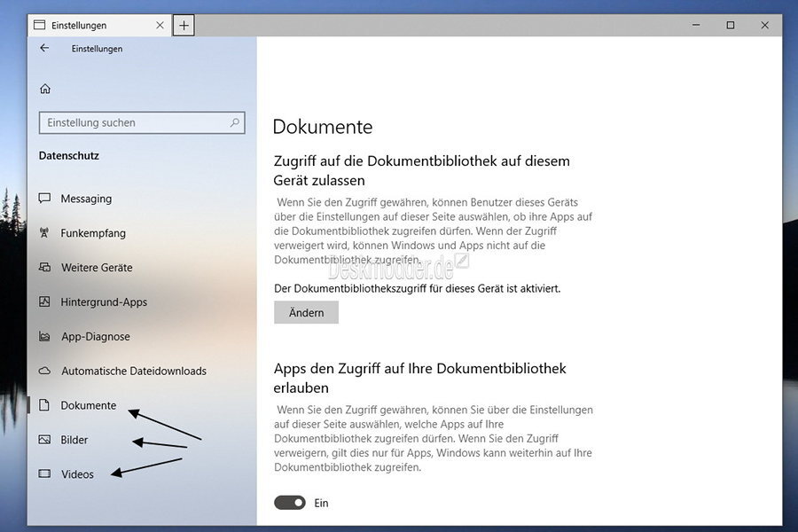Select the Videos list entry

[x=77, y=474]
